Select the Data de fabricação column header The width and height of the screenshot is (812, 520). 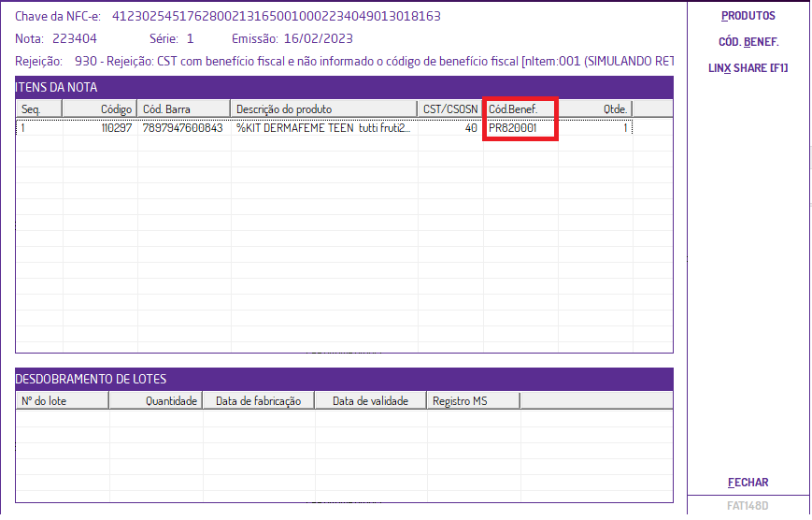[x=259, y=401]
